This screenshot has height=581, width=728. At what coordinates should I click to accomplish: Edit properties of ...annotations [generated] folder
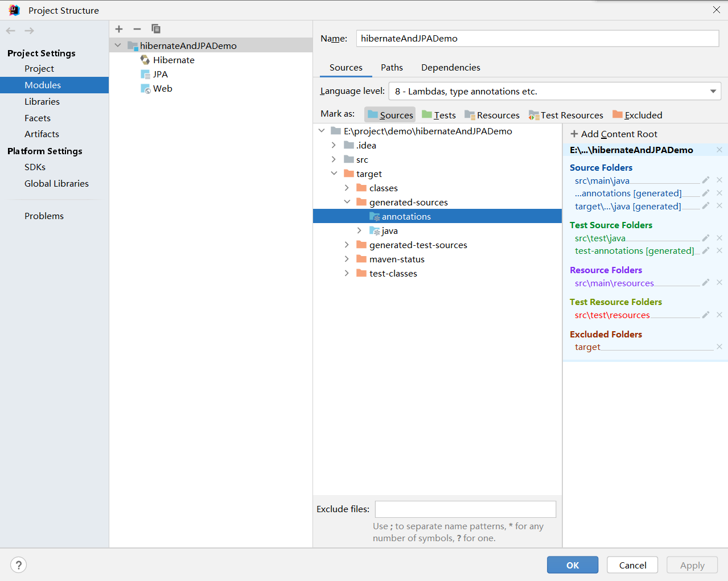point(706,193)
